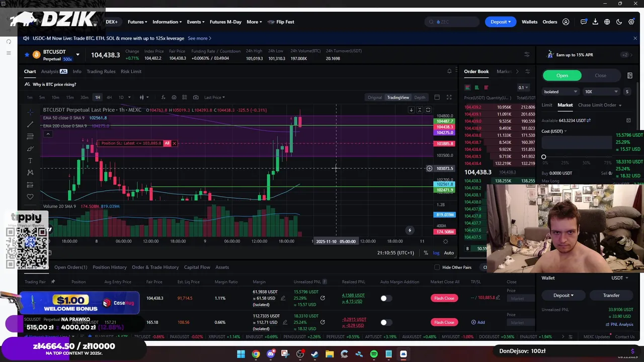Click the chart fullscreen expand icon
This screenshot has height=362, width=644.
coord(449,97)
